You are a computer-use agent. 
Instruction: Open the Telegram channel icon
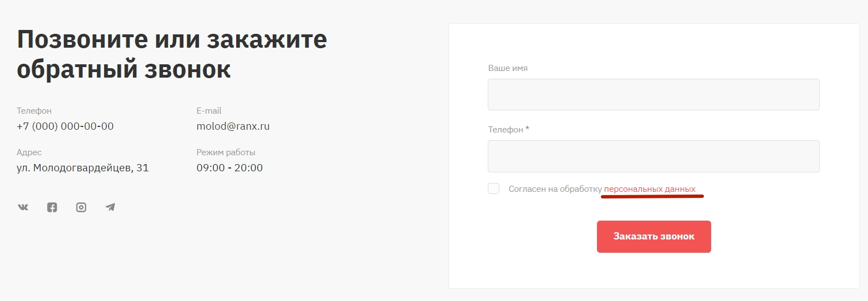tap(110, 207)
